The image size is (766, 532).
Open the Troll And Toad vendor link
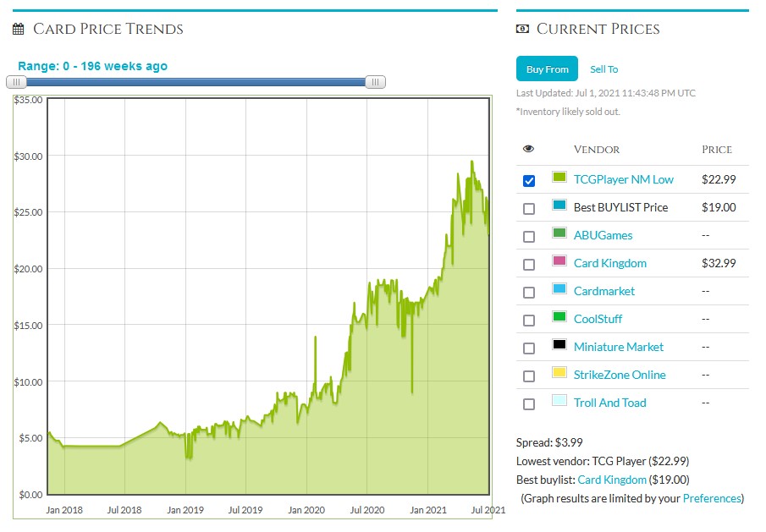pos(609,403)
